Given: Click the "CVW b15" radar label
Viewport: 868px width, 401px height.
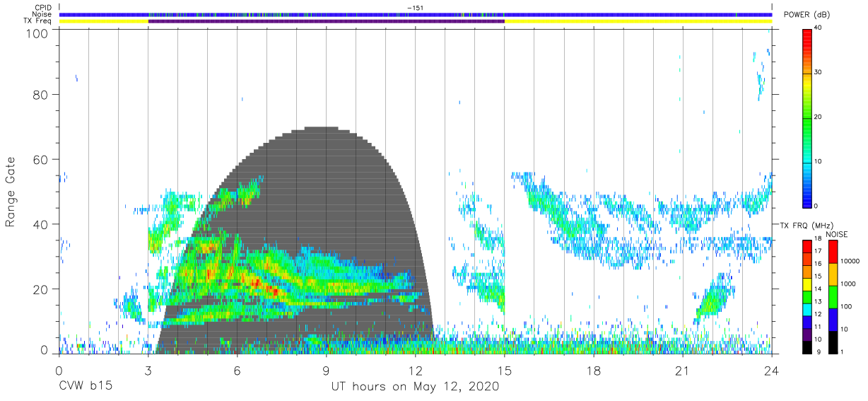Looking at the screenshot, I should [86, 387].
